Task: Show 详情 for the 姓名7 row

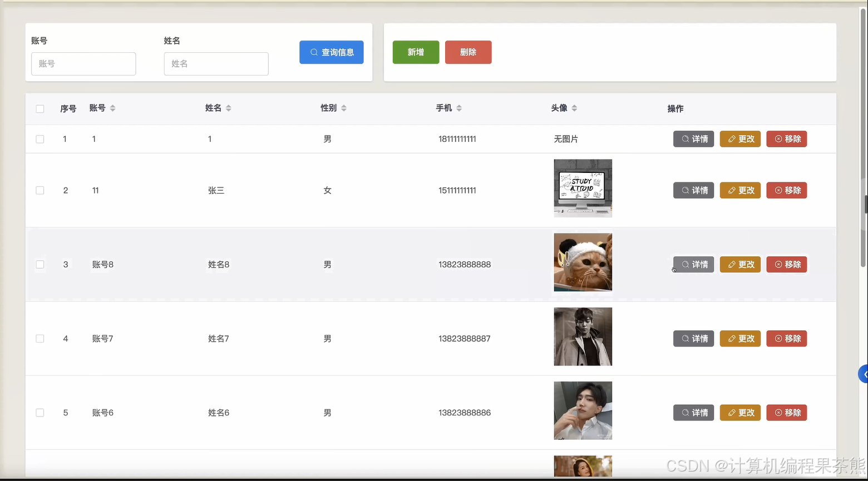Action: [694, 339]
